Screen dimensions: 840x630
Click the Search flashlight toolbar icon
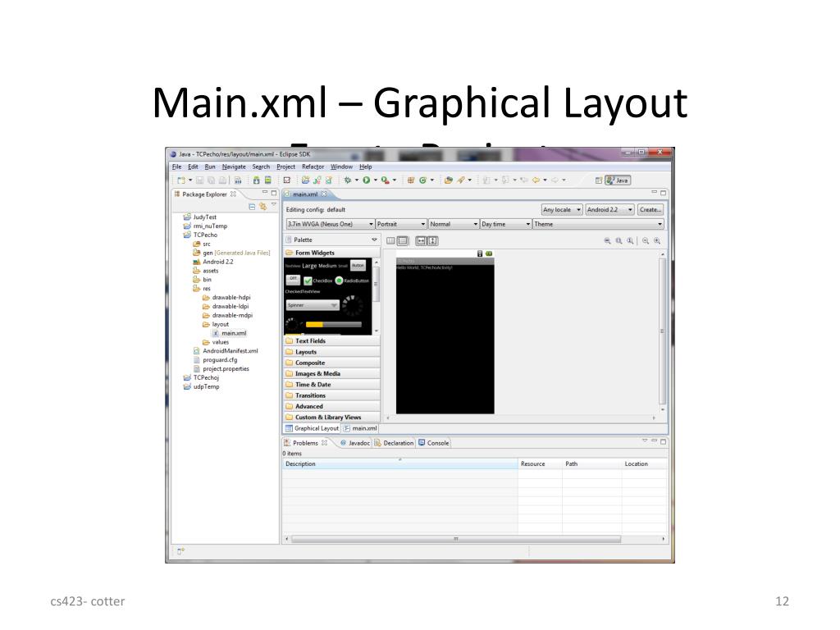pos(461,180)
